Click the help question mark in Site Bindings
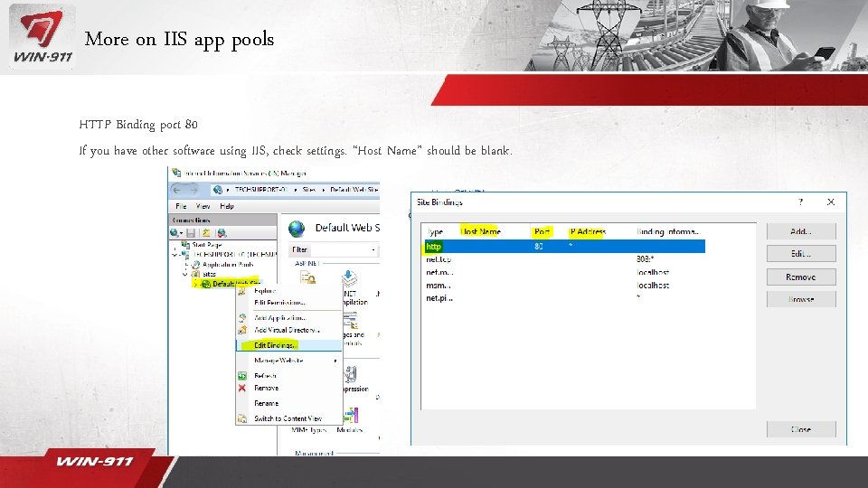The width and height of the screenshot is (868, 488). (800, 202)
